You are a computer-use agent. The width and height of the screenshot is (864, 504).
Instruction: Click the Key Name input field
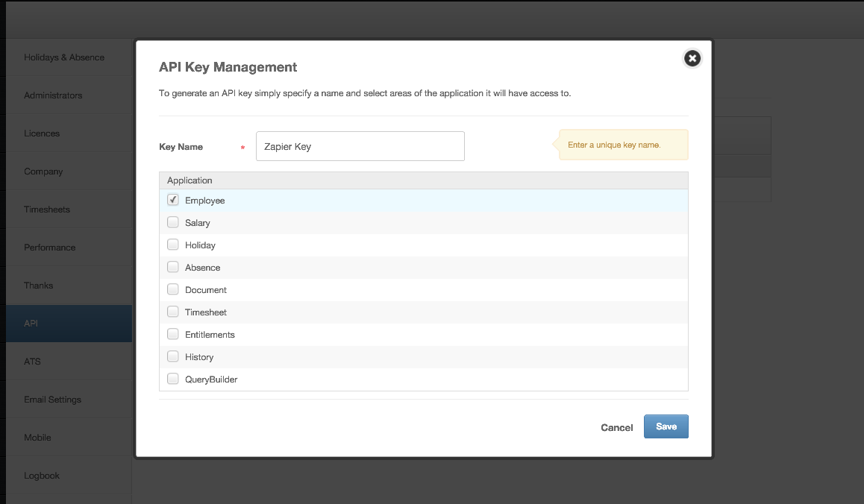pos(360,146)
